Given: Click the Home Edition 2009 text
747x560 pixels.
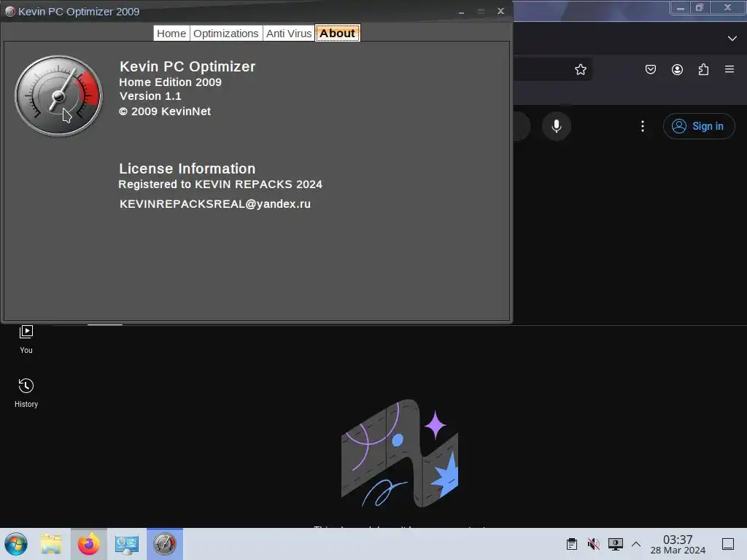Looking at the screenshot, I should 170,82.
